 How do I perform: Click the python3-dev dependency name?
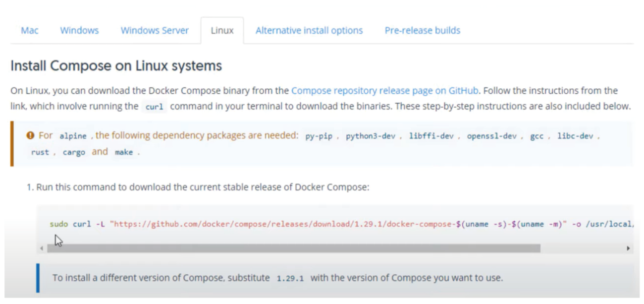[371, 136]
